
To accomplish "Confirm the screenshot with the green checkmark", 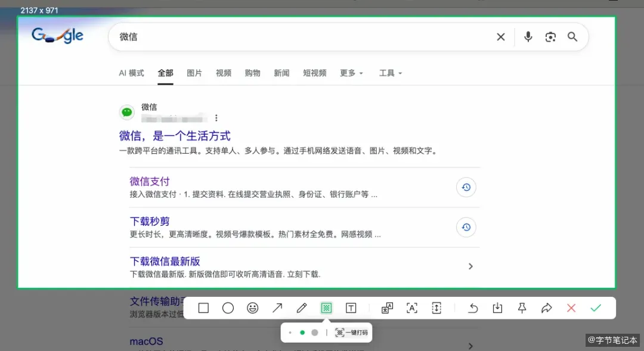I will [x=596, y=308].
